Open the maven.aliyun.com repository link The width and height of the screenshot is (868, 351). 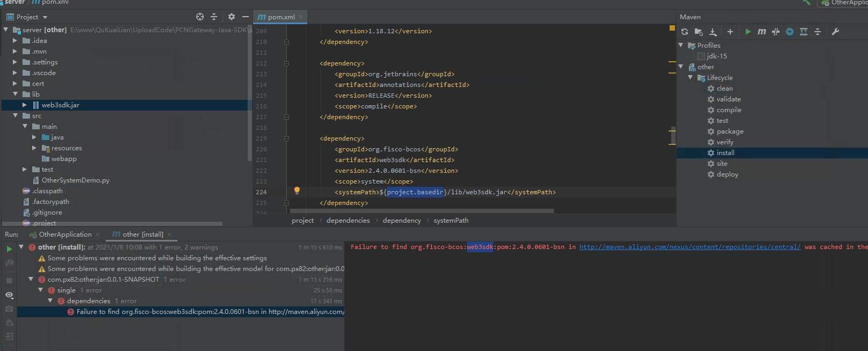[690, 247]
